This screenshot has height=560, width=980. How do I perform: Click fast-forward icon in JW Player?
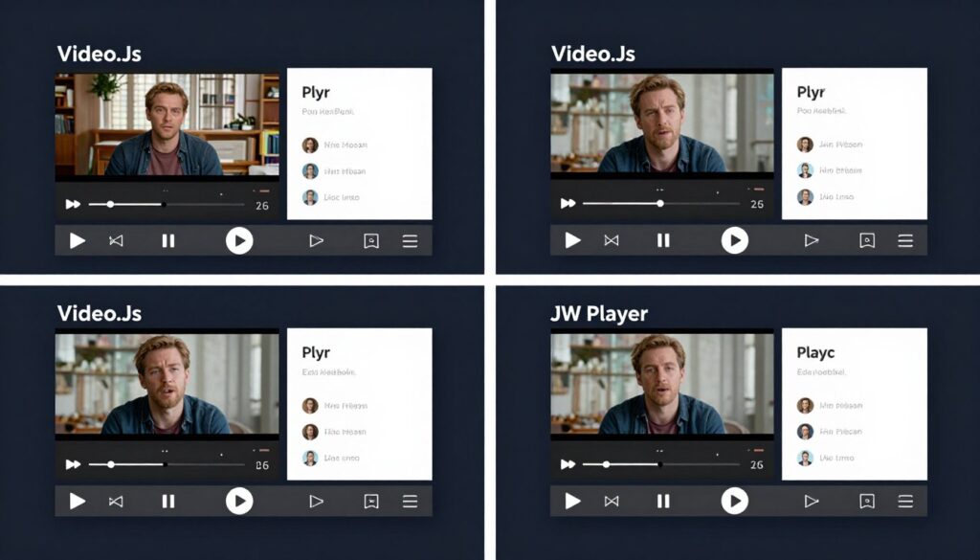[x=568, y=464]
